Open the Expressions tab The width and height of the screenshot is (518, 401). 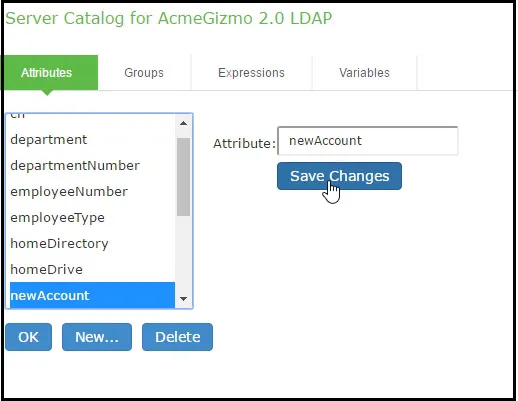[x=251, y=73]
